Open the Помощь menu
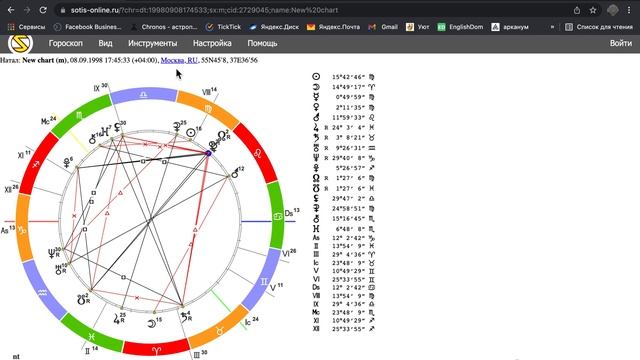Image resolution: width=640 pixels, height=360 pixels. click(262, 43)
